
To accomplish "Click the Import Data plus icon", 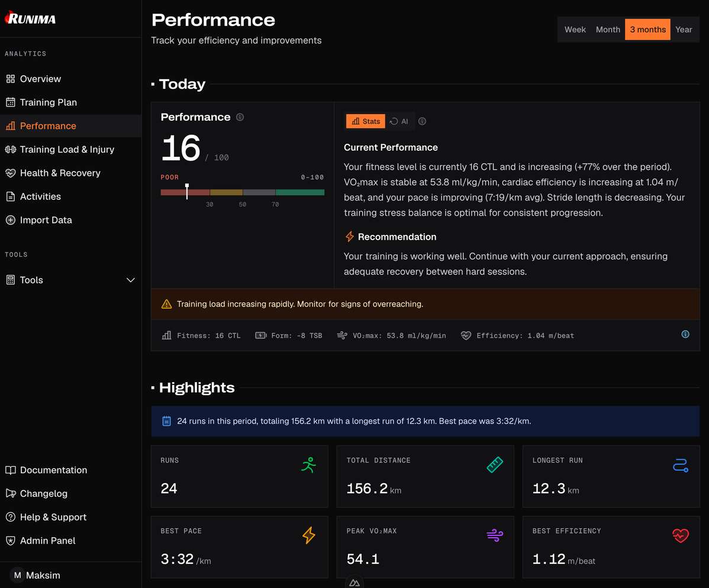I will (x=11, y=220).
